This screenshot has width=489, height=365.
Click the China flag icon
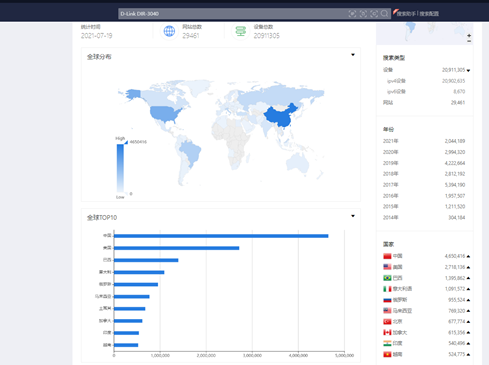point(387,256)
